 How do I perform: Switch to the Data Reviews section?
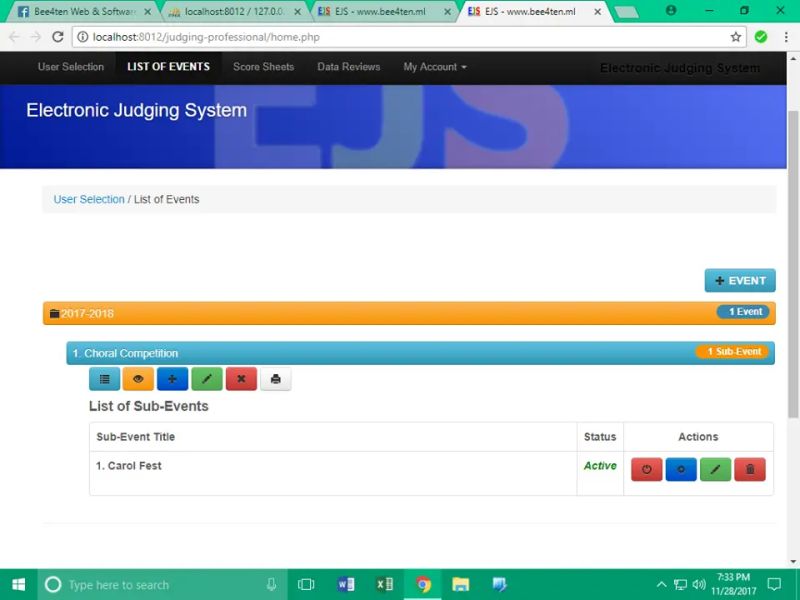coord(347,67)
